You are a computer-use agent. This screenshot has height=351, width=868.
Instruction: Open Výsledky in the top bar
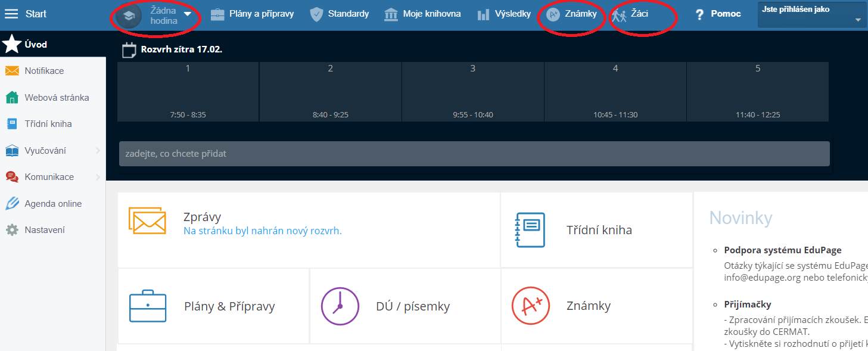(513, 14)
